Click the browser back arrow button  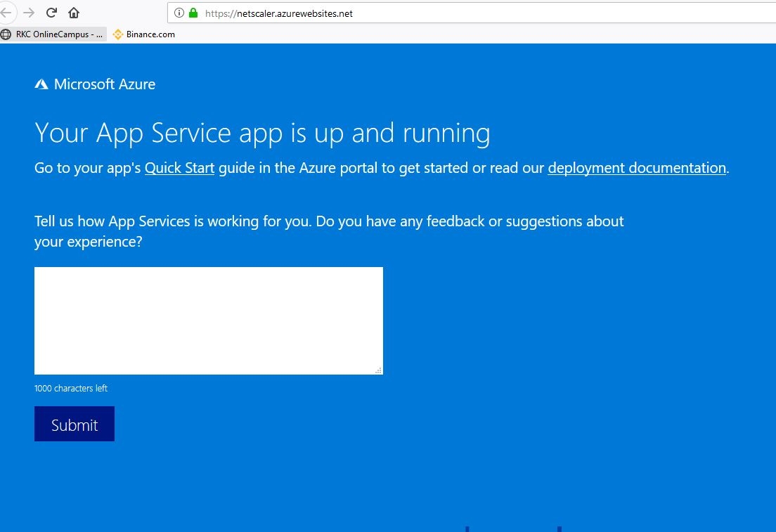[x=6, y=13]
